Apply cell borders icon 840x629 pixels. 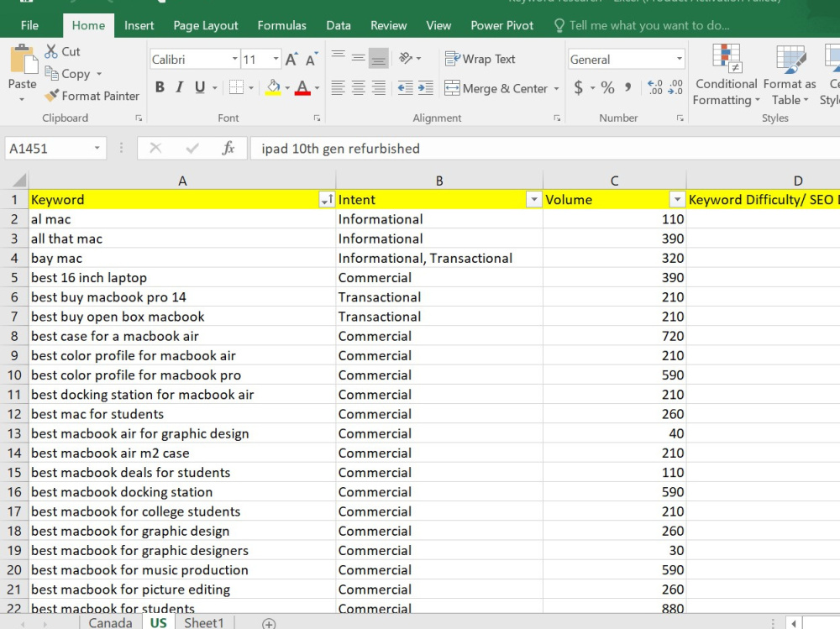[x=236, y=86]
